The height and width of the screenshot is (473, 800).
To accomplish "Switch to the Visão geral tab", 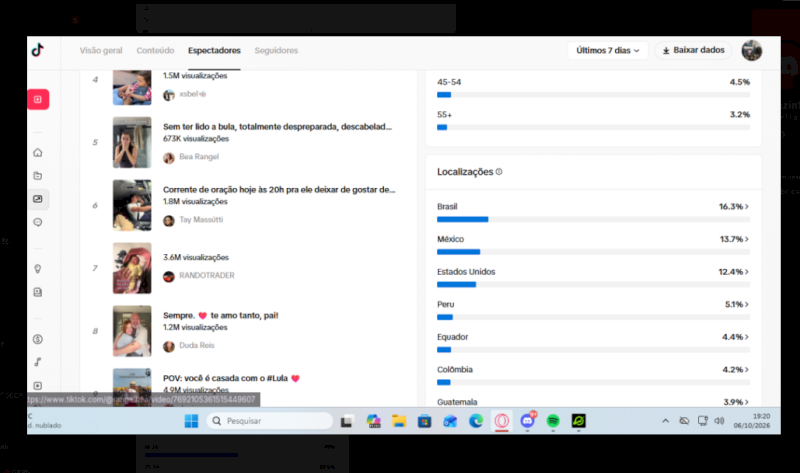I will click(101, 51).
